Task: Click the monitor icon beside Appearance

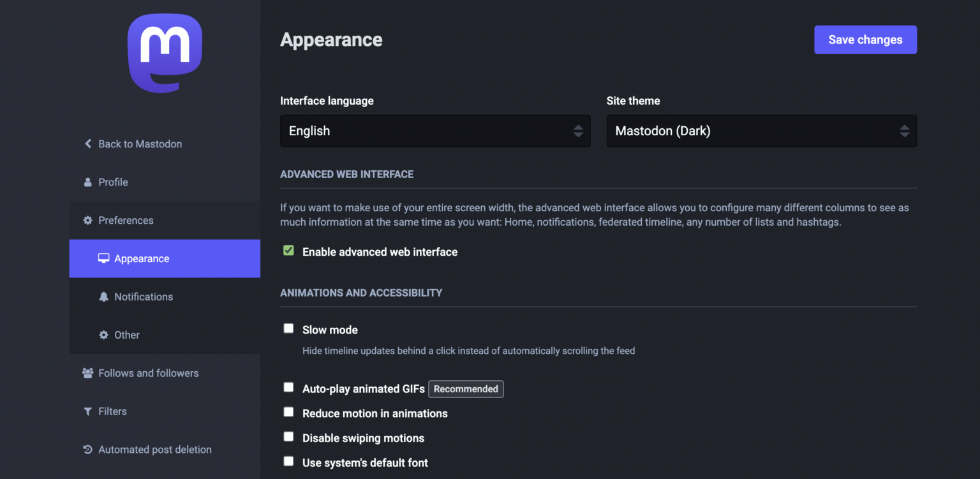Action: pyautogui.click(x=103, y=258)
